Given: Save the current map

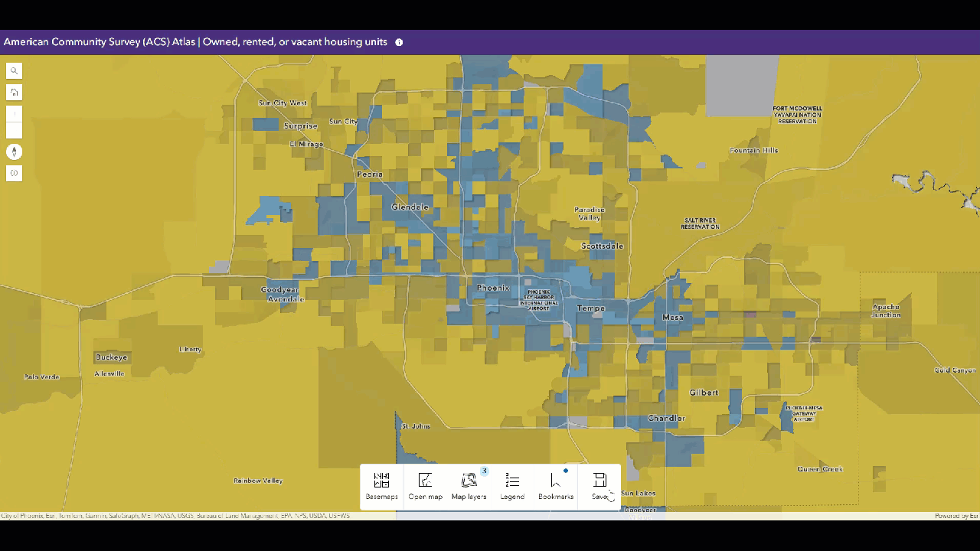Looking at the screenshot, I should 599,486.
